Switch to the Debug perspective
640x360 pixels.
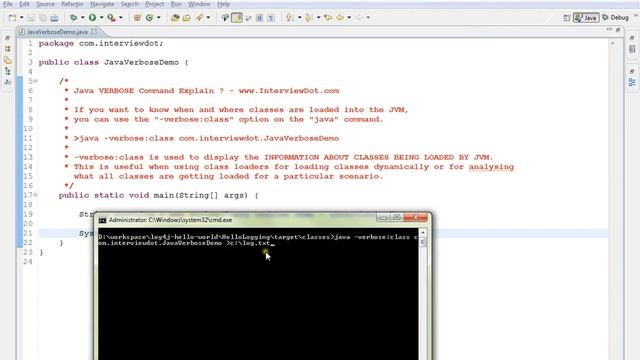616,18
